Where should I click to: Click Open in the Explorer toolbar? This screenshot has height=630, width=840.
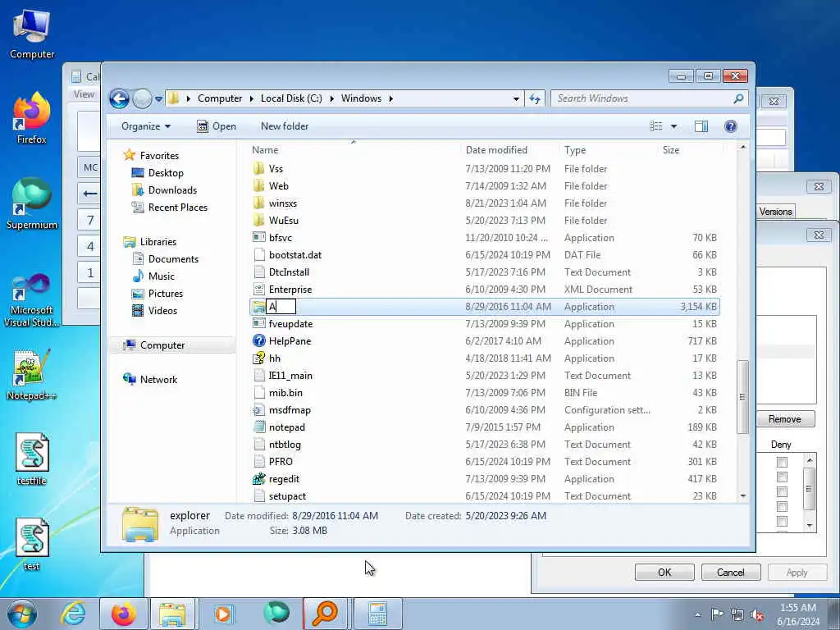click(217, 126)
